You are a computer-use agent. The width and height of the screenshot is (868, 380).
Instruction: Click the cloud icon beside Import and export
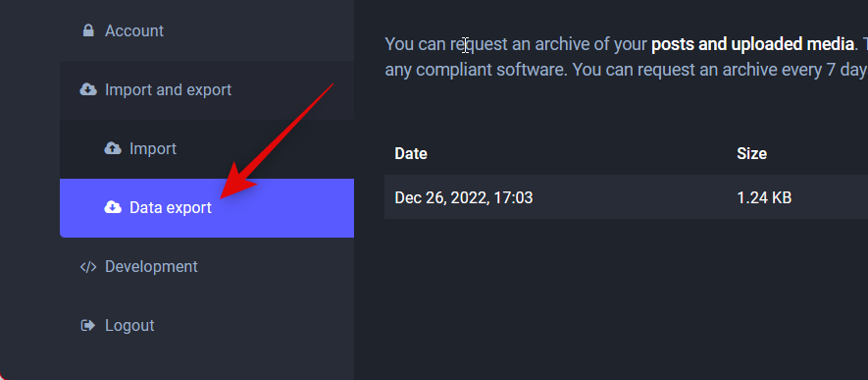(88, 89)
